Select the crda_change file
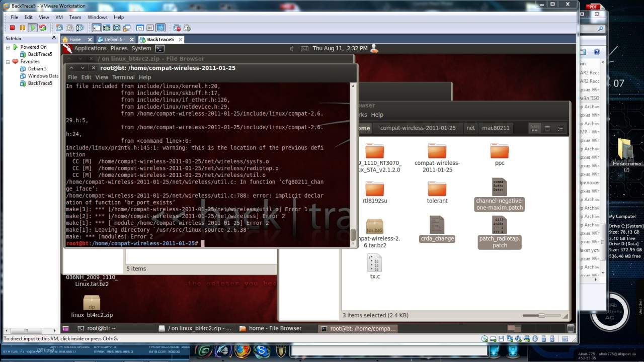Image resolution: width=644 pixels, height=362 pixels. pos(437,229)
